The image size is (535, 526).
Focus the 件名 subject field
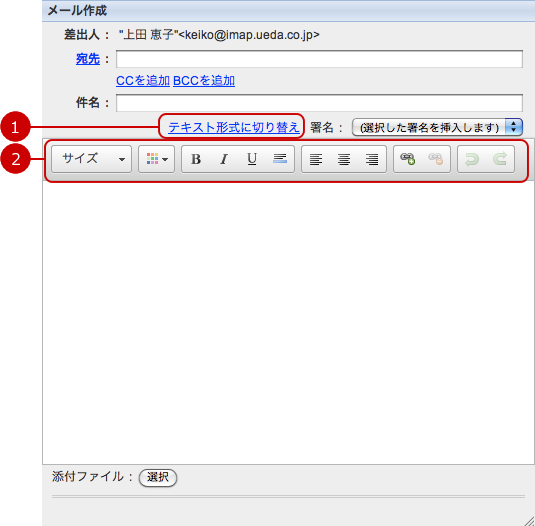(x=319, y=103)
